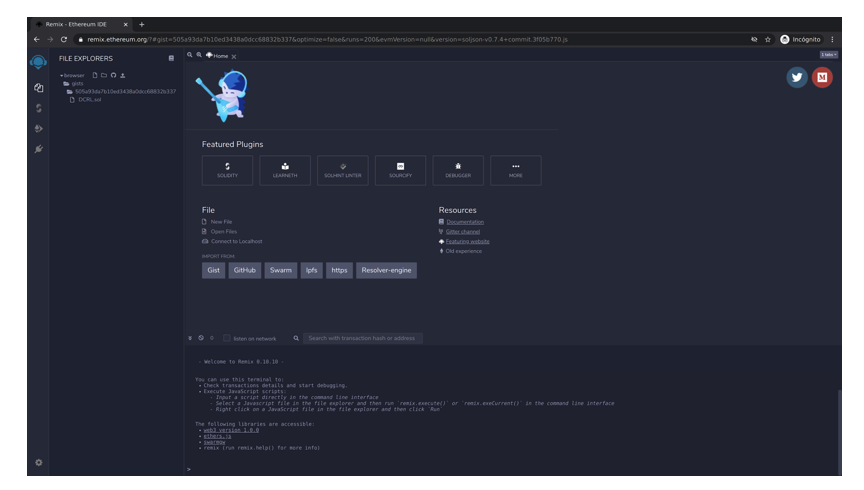The height and width of the screenshot is (490, 864).
Task: Click the documentation icon next to FILE EXPLORERS
Action: [171, 58]
